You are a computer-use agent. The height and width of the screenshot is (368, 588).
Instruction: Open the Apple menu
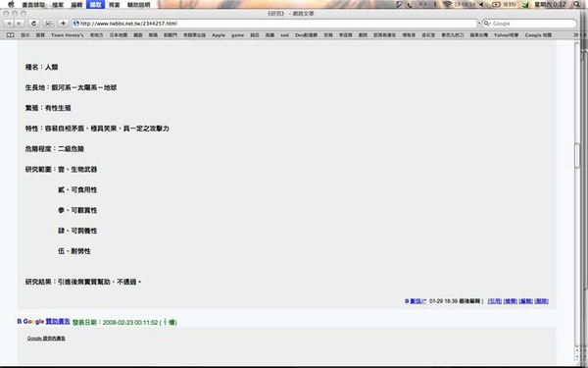11,4
